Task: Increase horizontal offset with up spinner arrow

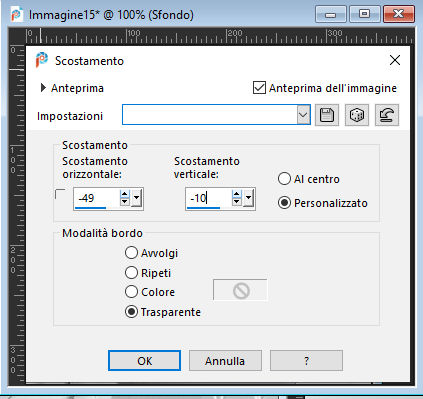Action: click(x=125, y=195)
